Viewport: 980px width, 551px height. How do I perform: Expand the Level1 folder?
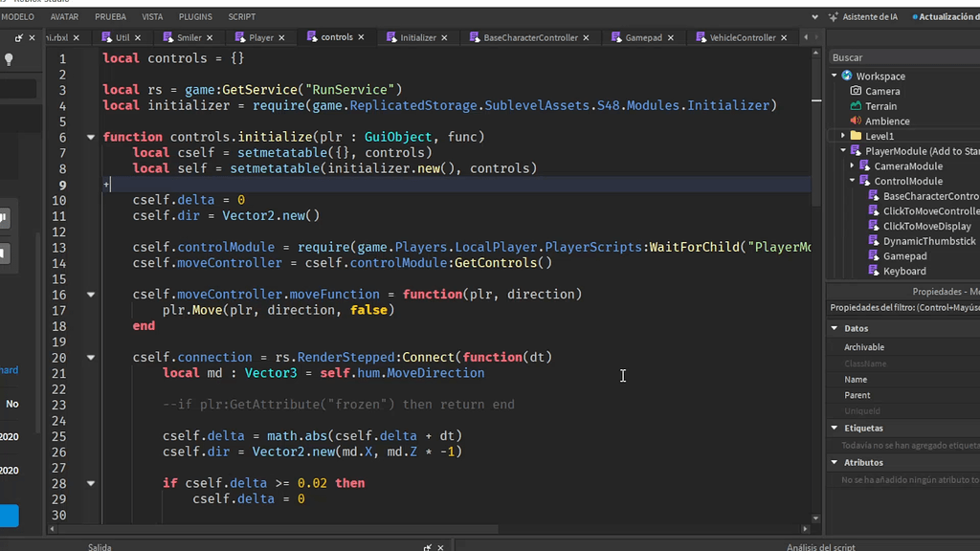(841, 136)
